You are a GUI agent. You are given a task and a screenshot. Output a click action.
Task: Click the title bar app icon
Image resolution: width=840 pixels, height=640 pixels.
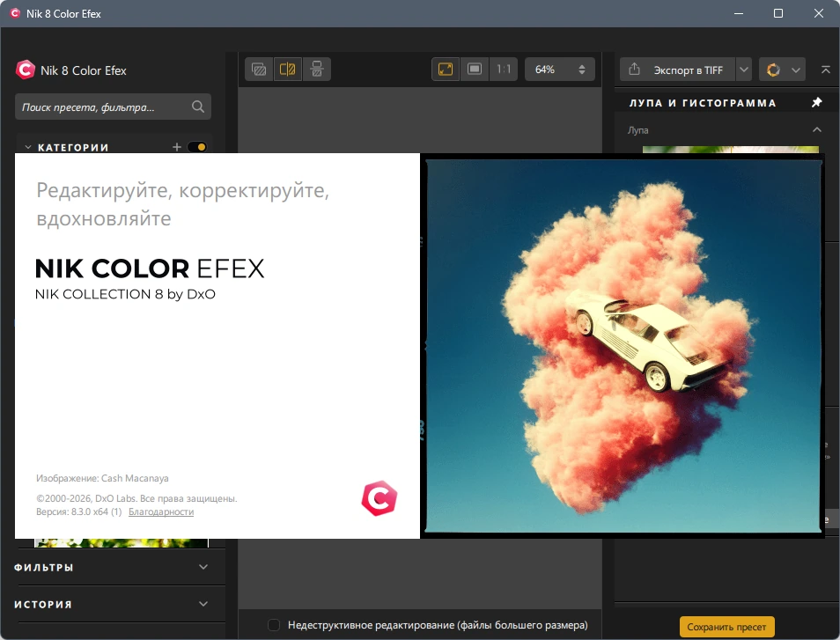point(16,13)
